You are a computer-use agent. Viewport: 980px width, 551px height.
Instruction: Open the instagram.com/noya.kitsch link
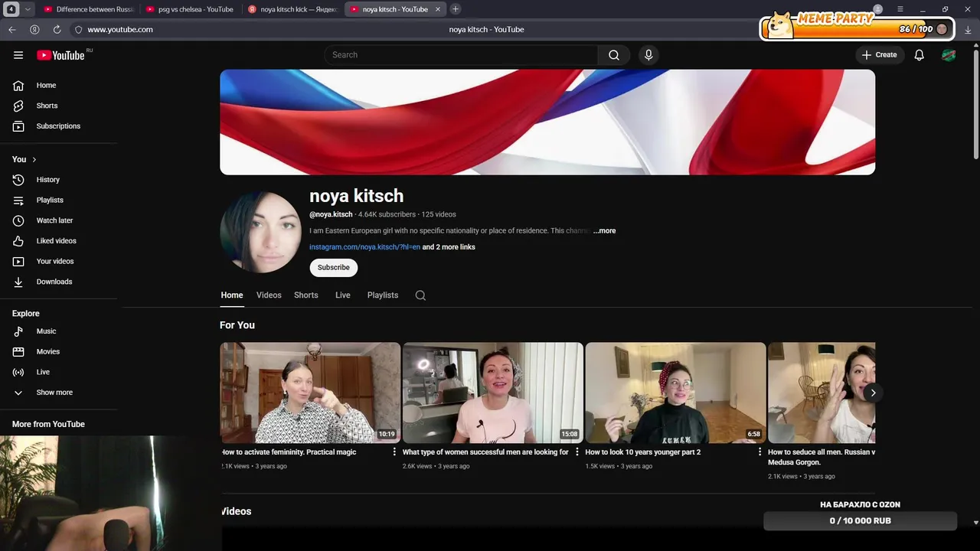coord(364,247)
